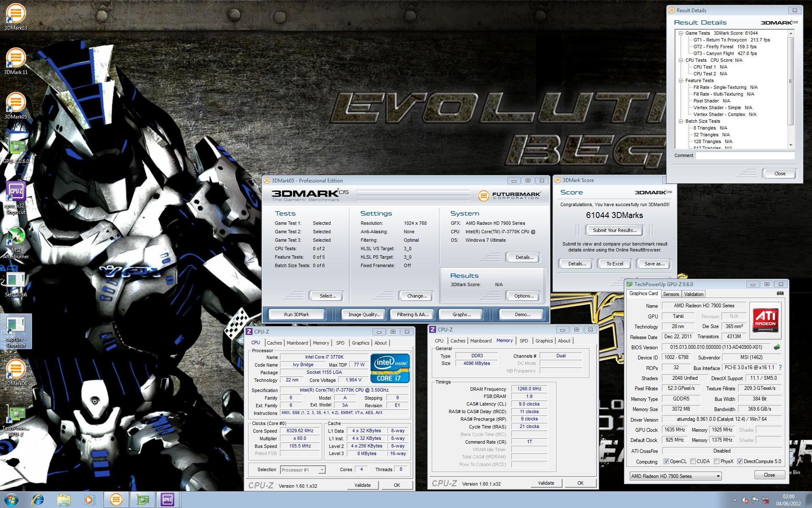This screenshot has width=812, height=508.
Task: Click Validate in CPU-Z Memory window
Action: click(546, 483)
